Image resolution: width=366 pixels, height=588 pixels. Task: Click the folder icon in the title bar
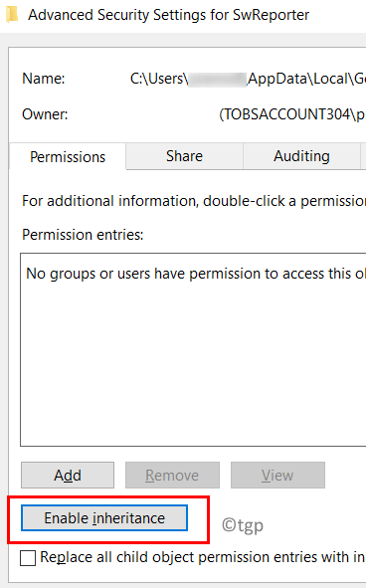pos(12,15)
